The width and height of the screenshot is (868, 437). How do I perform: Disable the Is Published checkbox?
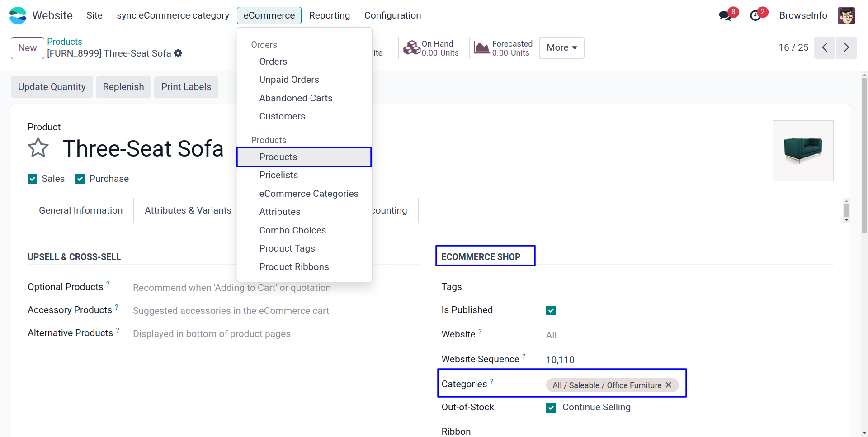(551, 310)
